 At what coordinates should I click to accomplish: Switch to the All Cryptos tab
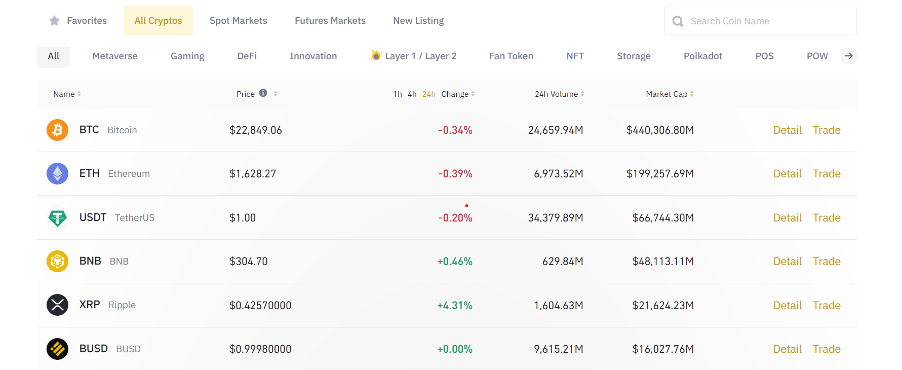coord(158,21)
